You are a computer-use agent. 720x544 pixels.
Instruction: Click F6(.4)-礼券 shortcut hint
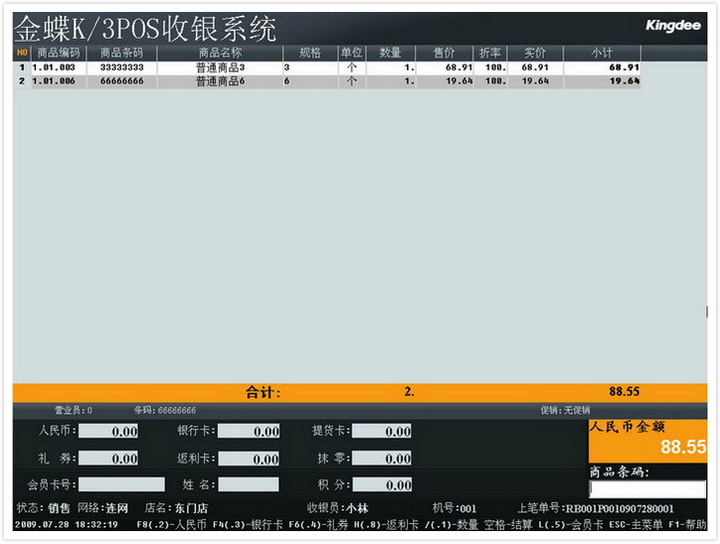[x=318, y=524]
